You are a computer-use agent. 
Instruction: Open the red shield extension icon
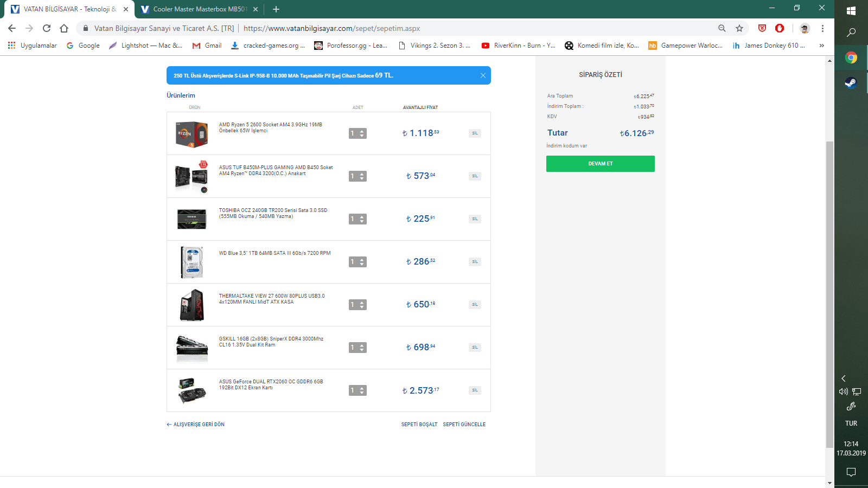pos(762,28)
